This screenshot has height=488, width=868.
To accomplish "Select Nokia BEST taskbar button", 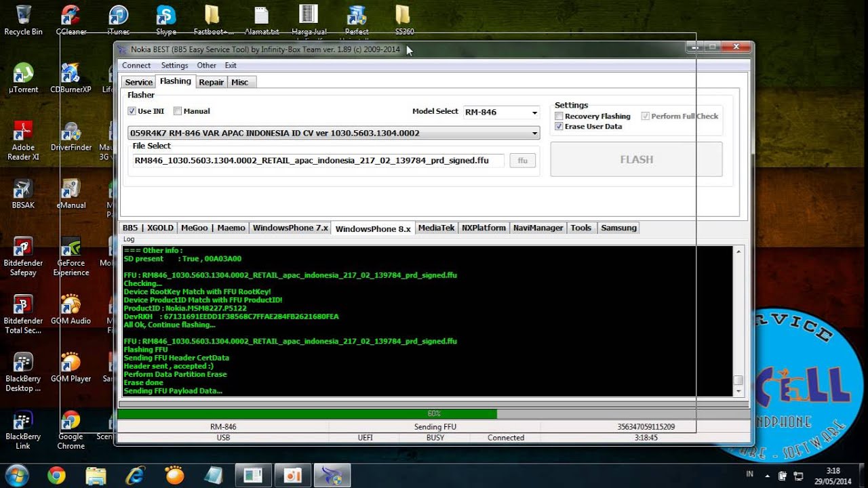I will (332, 475).
